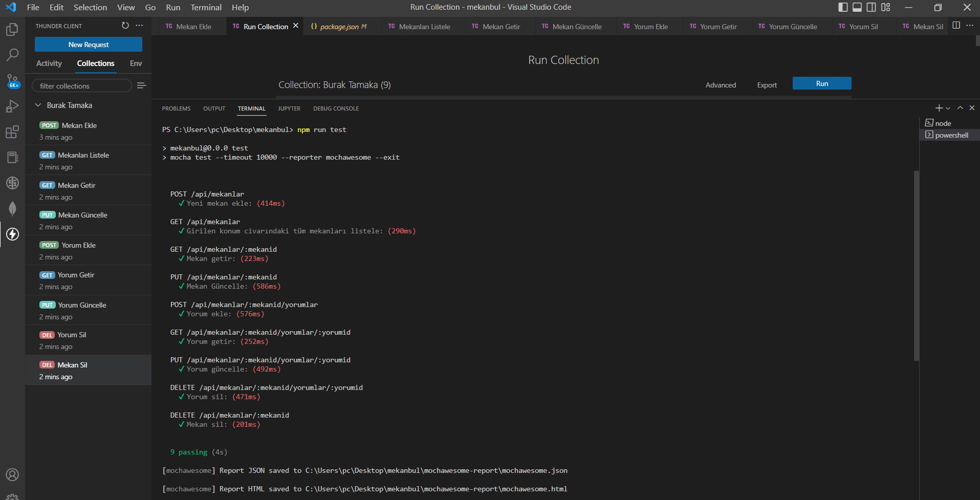The width and height of the screenshot is (980, 500).
Task: Run the Burak Tamaka collection
Action: tap(821, 83)
